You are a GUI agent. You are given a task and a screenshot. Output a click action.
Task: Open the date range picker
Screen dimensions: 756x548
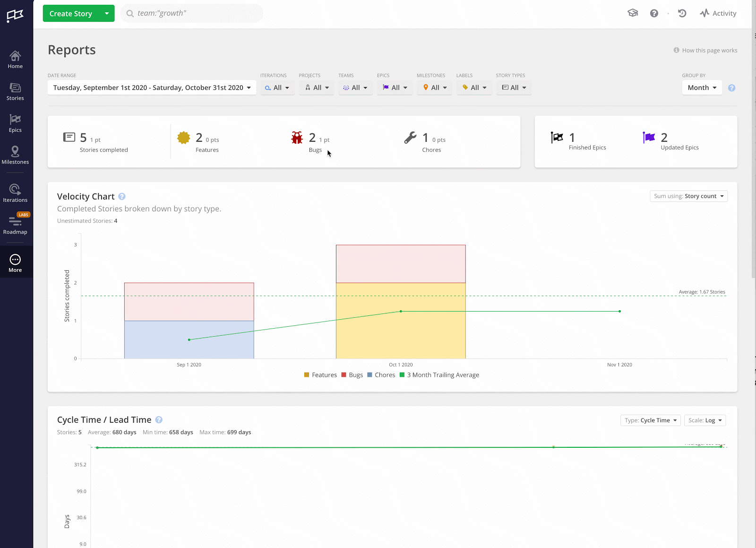[x=152, y=87]
